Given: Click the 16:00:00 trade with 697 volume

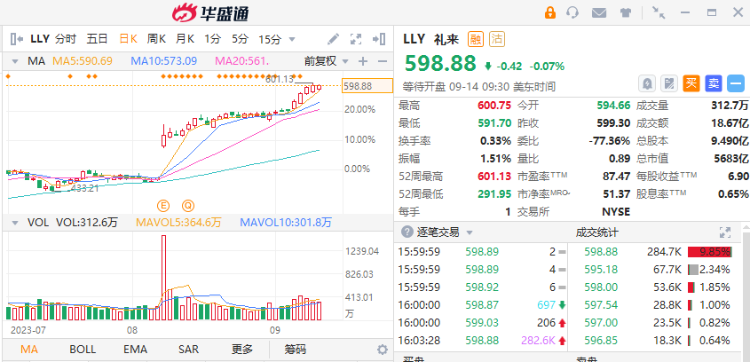Looking at the screenshot, I should (481, 305).
